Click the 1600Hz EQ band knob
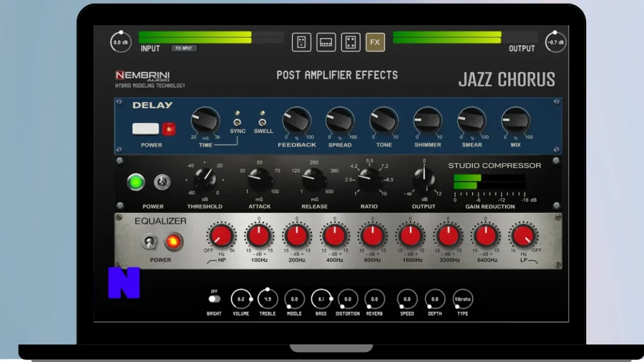This screenshot has height=362, width=644. click(410, 236)
